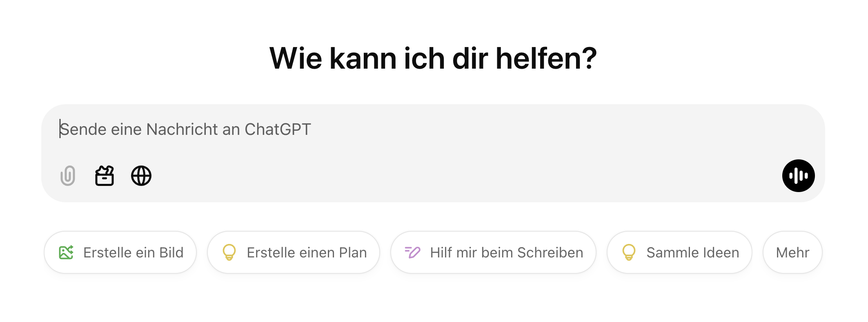Click the word Schreiben in the writing chip
Screen dimensions: 868x322
[550, 253]
